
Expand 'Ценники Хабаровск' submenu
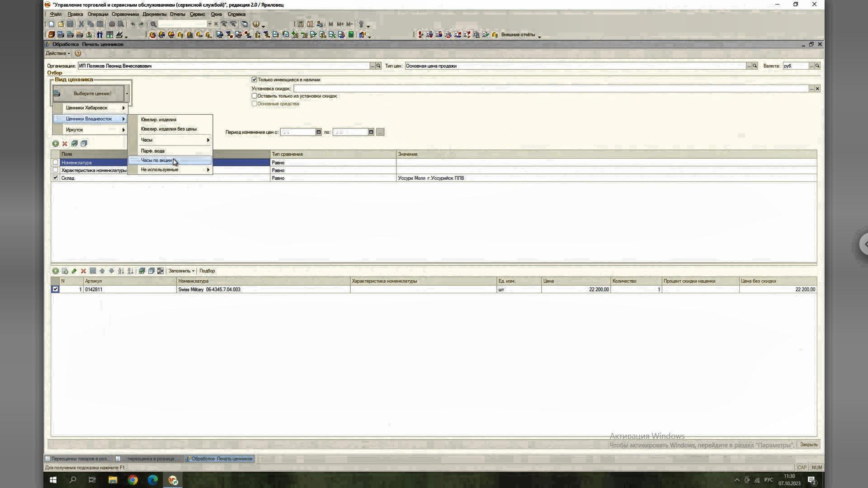click(x=91, y=108)
